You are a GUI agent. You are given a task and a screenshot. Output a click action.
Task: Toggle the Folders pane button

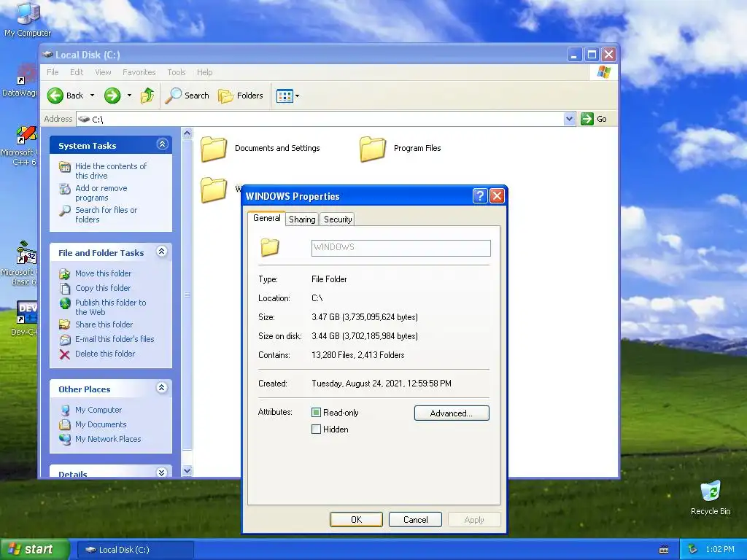coord(241,96)
